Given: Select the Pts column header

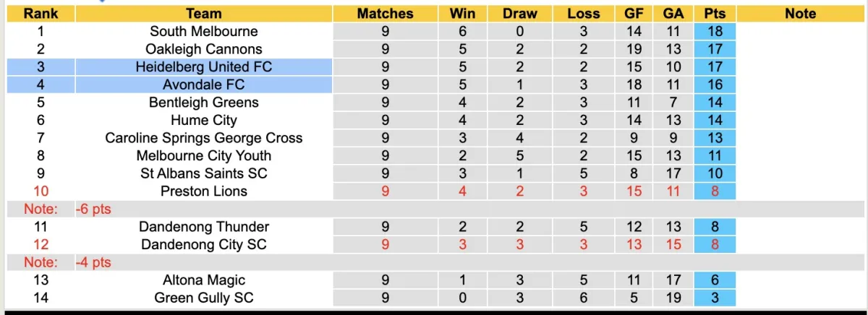Looking at the screenshot, I should 714,14.
